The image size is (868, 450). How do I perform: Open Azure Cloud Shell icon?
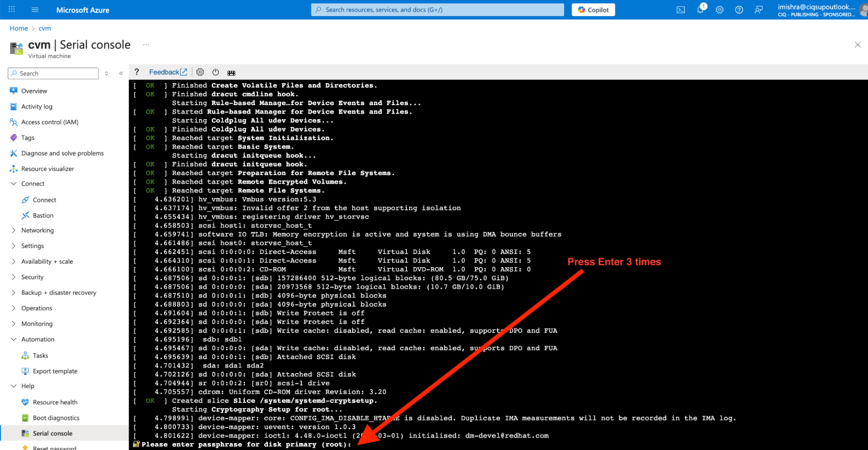click(x=680, y=10)
